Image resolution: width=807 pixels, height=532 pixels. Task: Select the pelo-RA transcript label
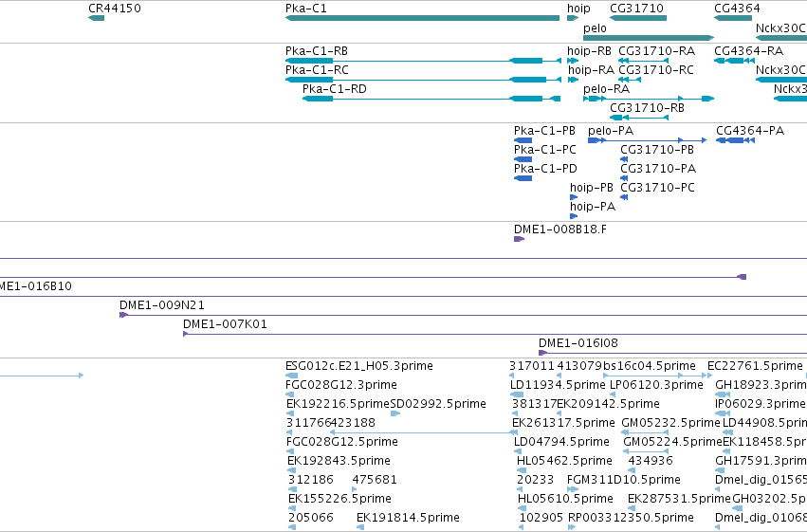[x=606, y=89]
